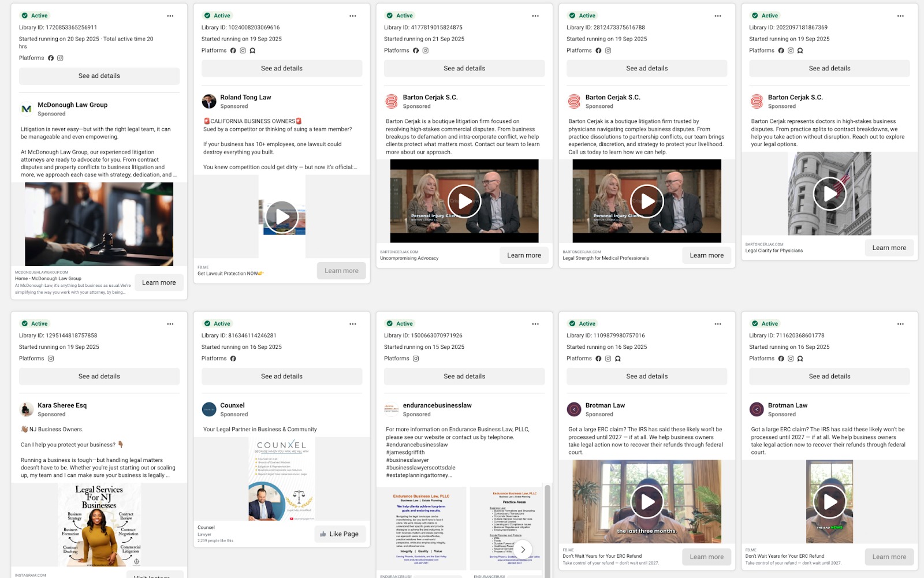See ad details for Counxel ad
The width and height of the screenshot is (924, 578).
click(282, 376)
